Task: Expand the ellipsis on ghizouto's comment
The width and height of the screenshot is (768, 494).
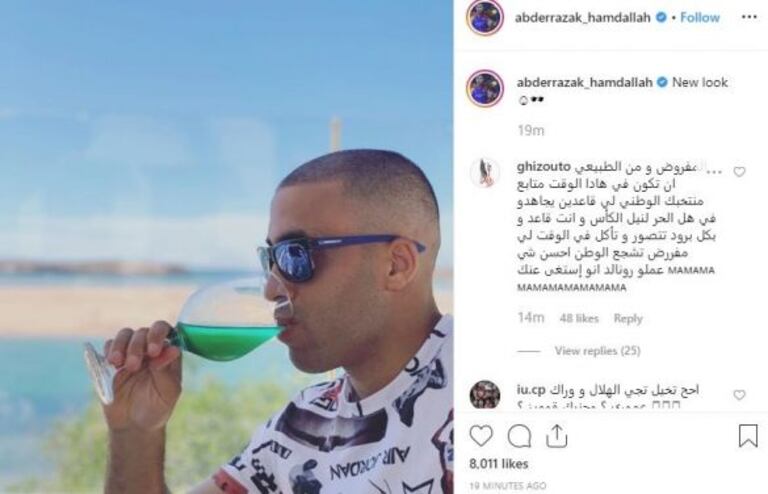Action: (x=715, y=170)
